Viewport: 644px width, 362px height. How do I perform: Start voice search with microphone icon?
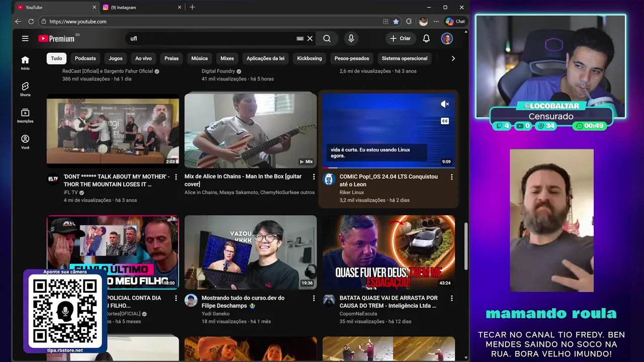coord(351,38)
